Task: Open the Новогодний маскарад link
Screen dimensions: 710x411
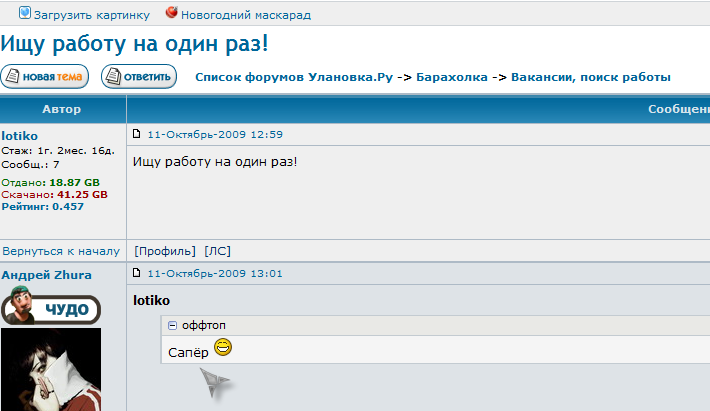Action: (246, 15)
